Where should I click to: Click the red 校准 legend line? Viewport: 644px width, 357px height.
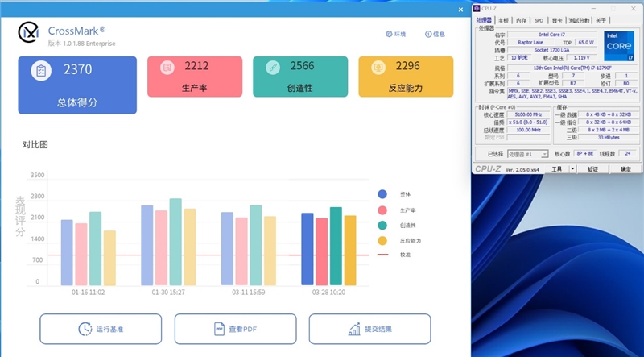(x=382, y=255)
